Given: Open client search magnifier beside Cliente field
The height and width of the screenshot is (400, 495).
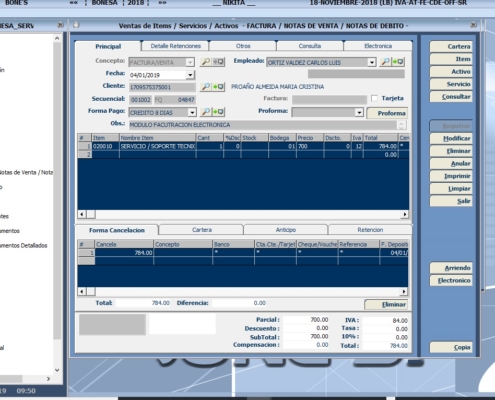Looking at the screenshot, I should coord(206,87).
